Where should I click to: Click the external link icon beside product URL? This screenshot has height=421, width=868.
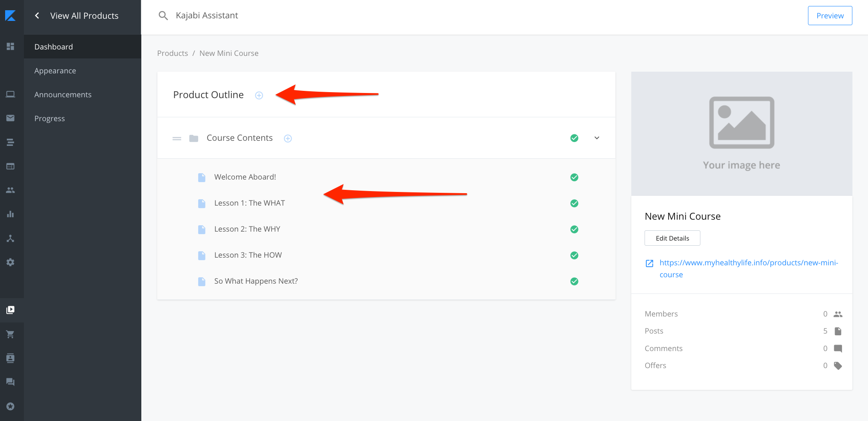(x=649, y=263)
